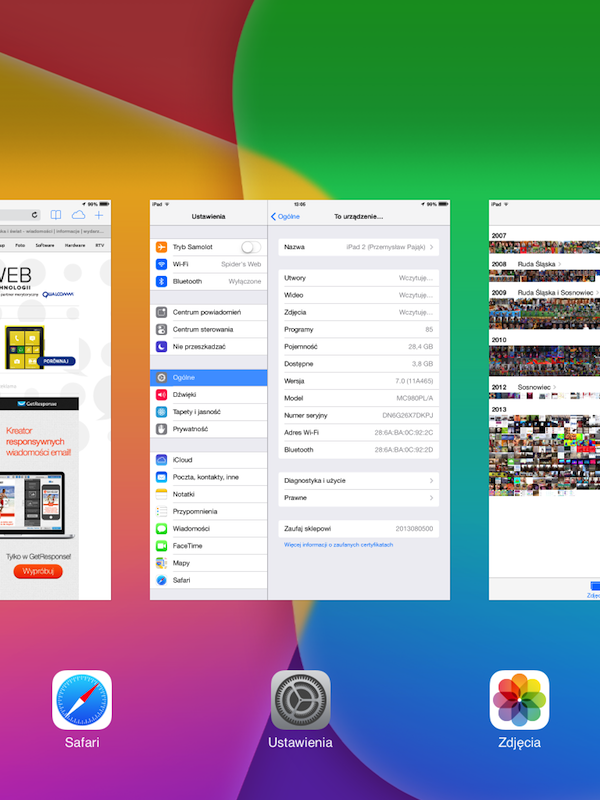Open Diagnostyka i użycie row
600x800 pixels.
[x=359, y=481]
